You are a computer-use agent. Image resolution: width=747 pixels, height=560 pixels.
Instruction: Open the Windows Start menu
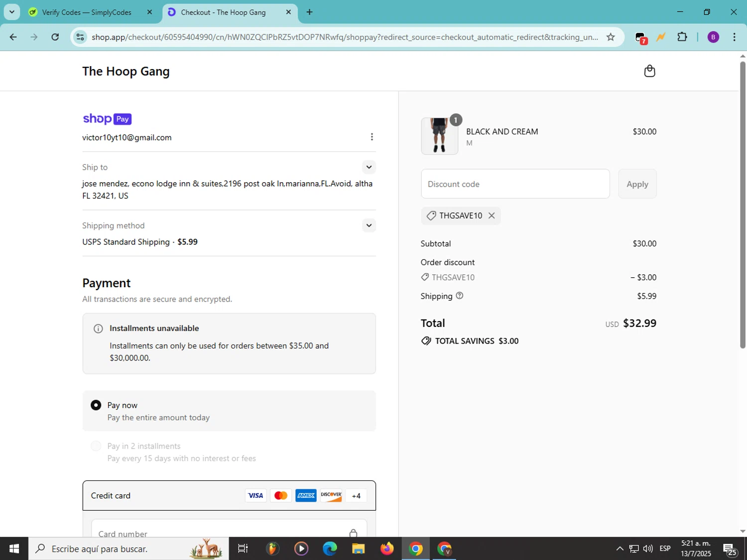(x=14, y=549)
